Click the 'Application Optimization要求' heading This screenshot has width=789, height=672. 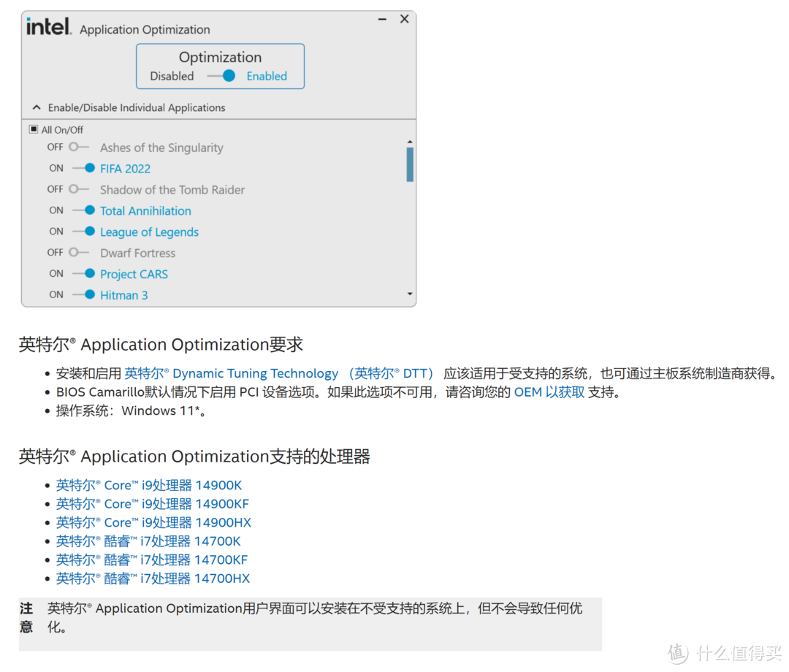(x=161, y=345)
